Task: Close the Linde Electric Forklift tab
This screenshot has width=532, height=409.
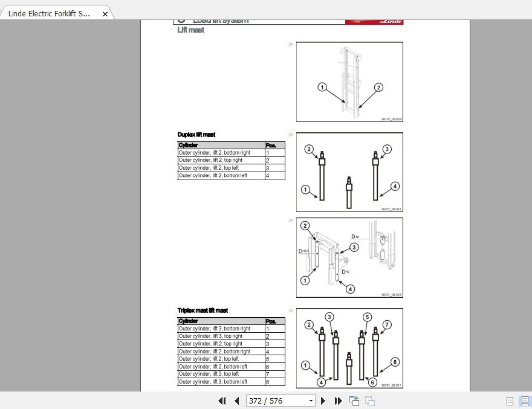Action: coord(106,13)
